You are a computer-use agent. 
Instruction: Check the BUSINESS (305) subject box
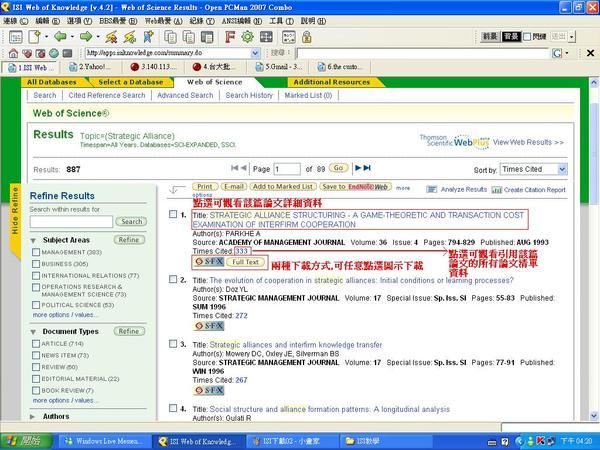[36, 264]
